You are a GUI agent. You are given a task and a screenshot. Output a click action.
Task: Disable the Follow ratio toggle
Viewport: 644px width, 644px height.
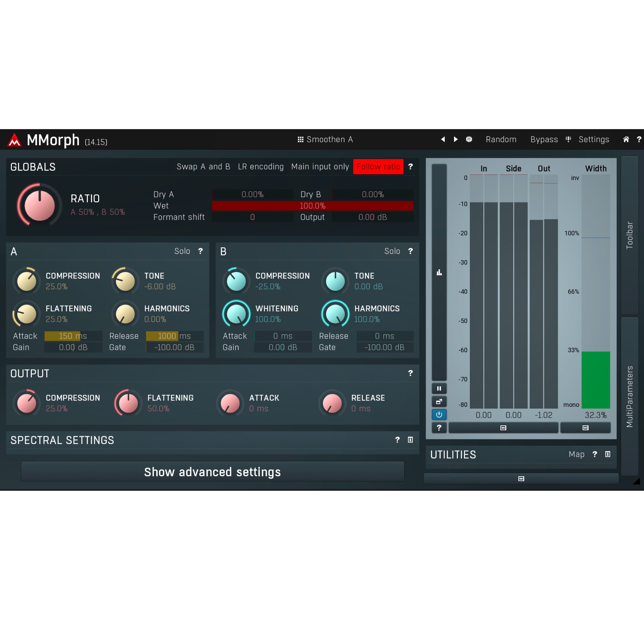[378, 167]
